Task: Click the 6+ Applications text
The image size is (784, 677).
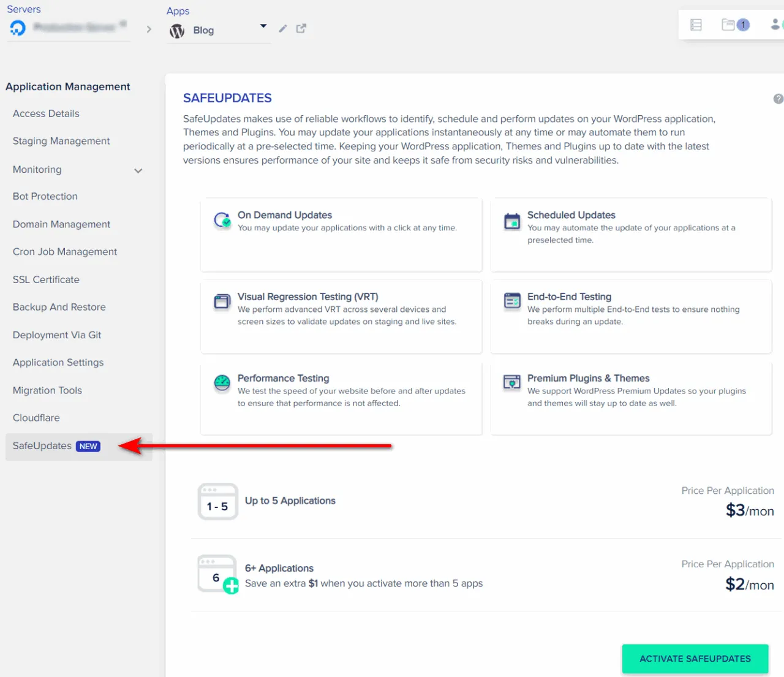Action: [279, 568]
